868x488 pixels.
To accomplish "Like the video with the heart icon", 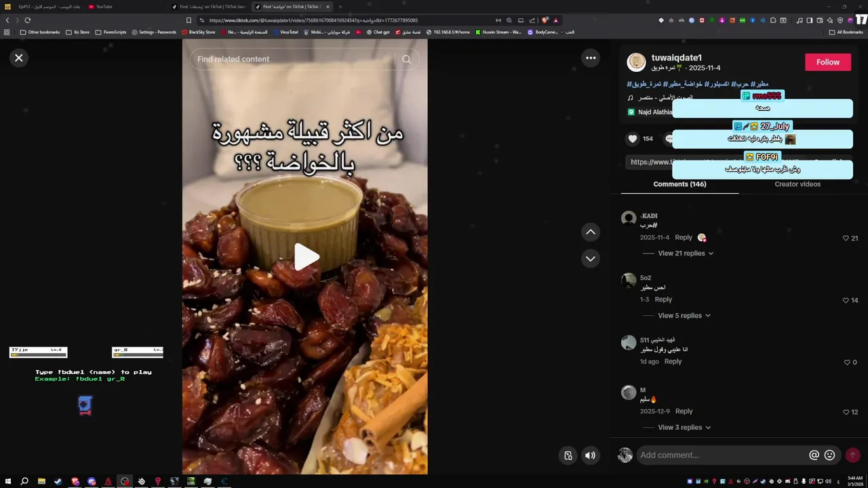I will coord(633,139).
